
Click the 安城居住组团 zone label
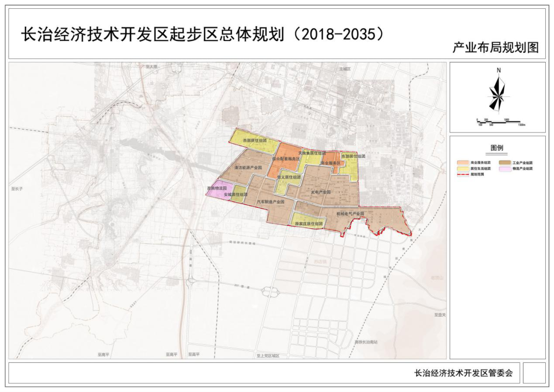point(235,195)
